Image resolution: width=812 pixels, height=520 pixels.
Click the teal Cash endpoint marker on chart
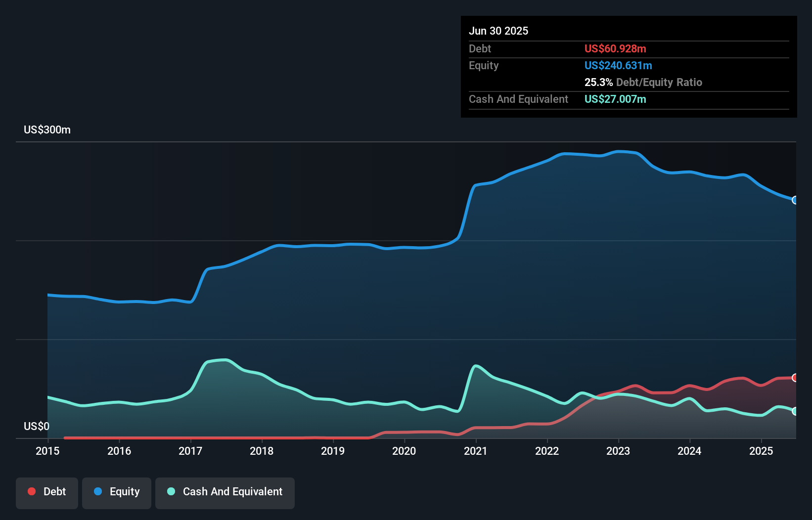pyautogui.click(x=795, y=411)
